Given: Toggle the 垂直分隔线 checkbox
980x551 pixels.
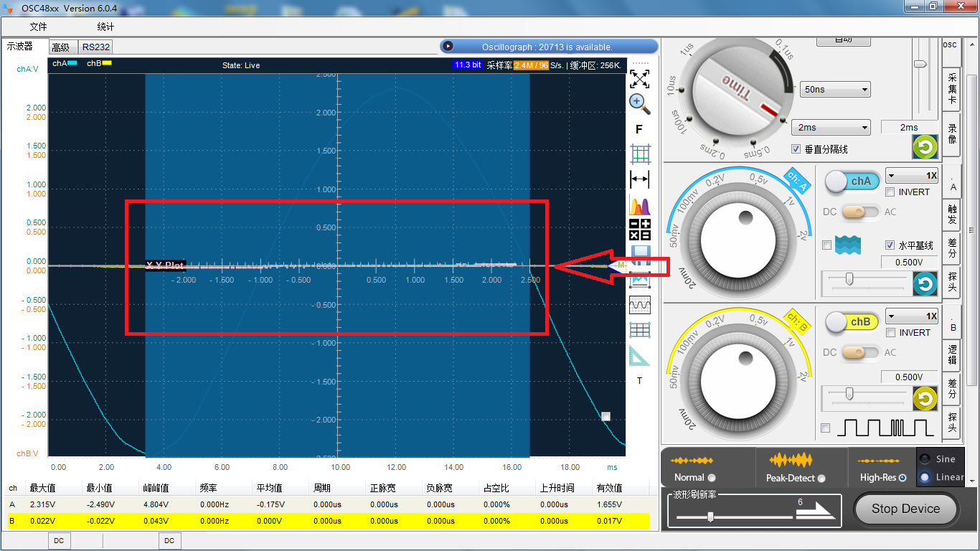Looking at the screenshot, I should pyautogui.click(x=796, y=149).
